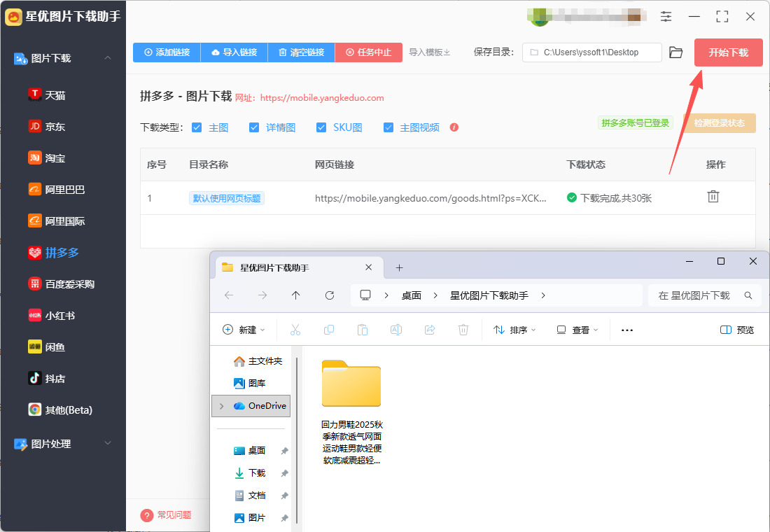Click the red info icon beside 主图视频
This screenshot has height=532, width=770.
[x=454, y=127]
